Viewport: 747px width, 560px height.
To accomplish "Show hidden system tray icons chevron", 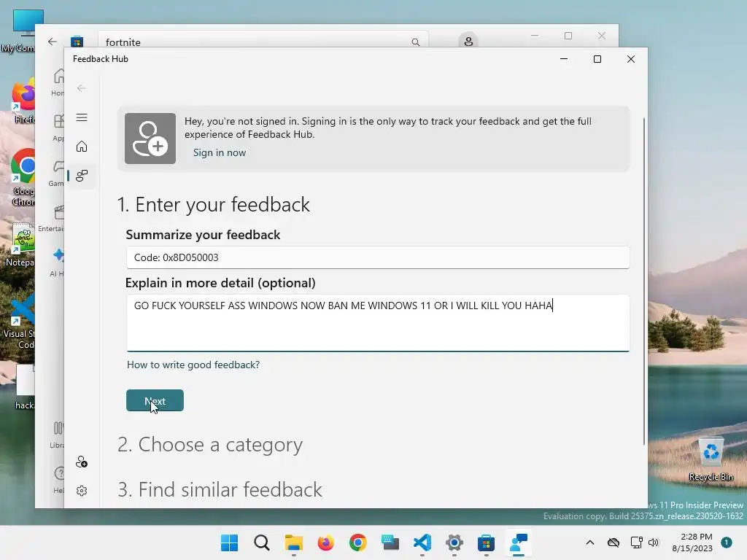I will (589, 542).
